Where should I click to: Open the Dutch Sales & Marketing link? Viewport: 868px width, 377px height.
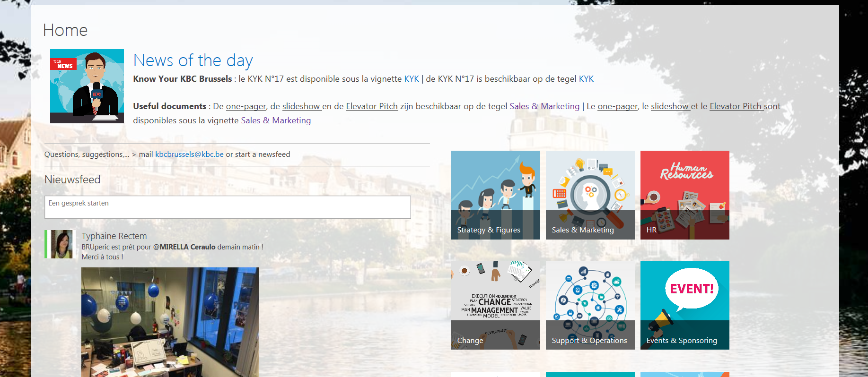544,106
